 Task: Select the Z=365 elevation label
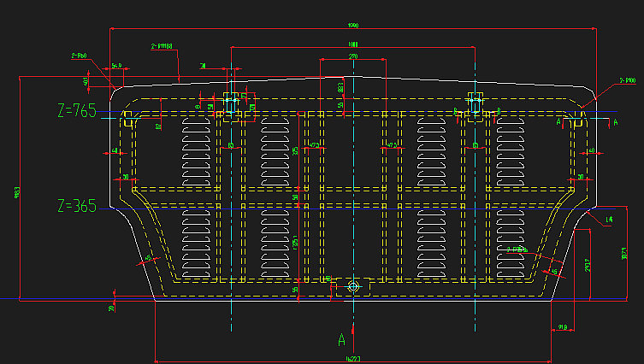(x=76, y=206)
